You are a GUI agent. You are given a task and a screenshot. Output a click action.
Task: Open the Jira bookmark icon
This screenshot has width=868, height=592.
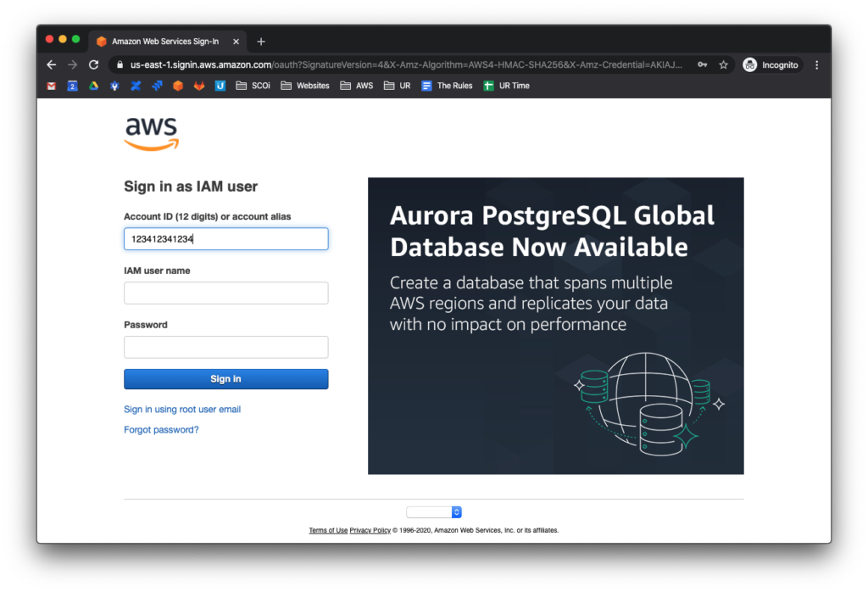(157, 86)
